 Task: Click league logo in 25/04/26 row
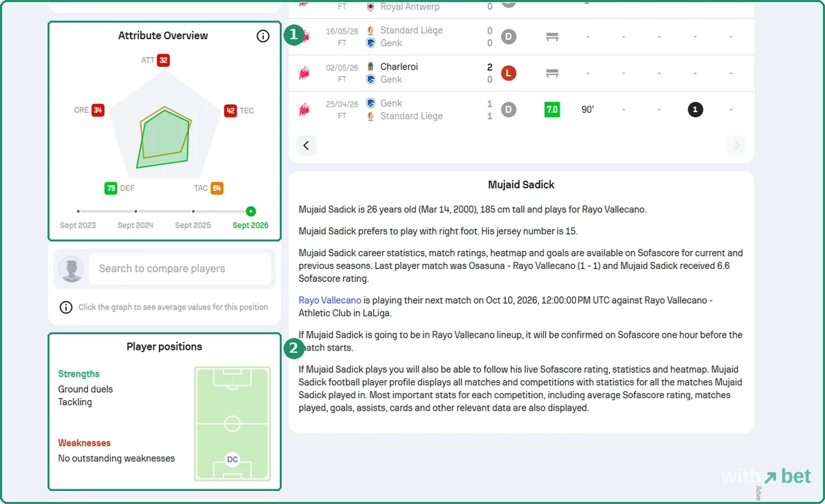pyautogui.click(x=304, y=109)
